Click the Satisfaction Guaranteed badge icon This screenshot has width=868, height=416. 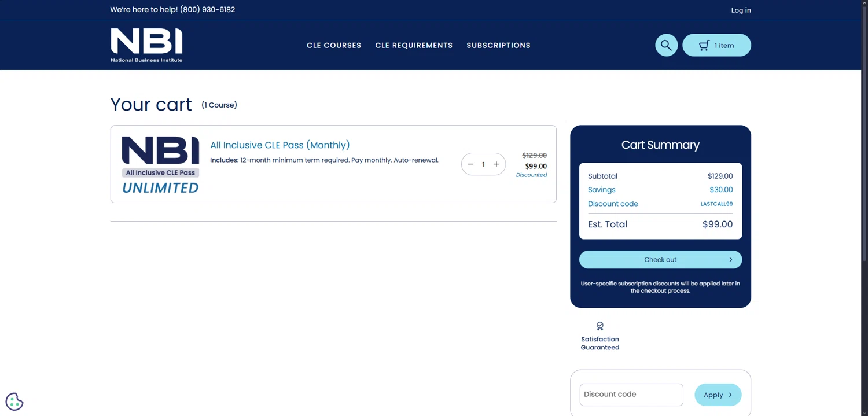(600, 326)
